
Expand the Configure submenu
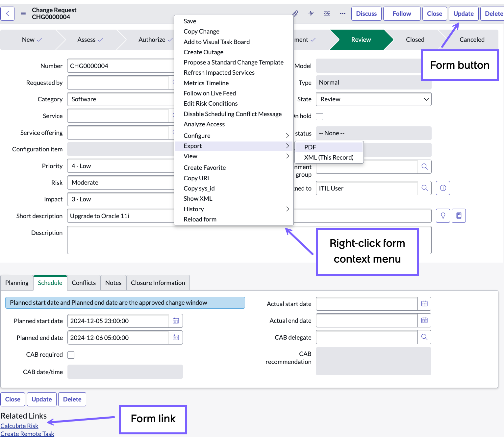pyautogui.click(x=234, y=136)
